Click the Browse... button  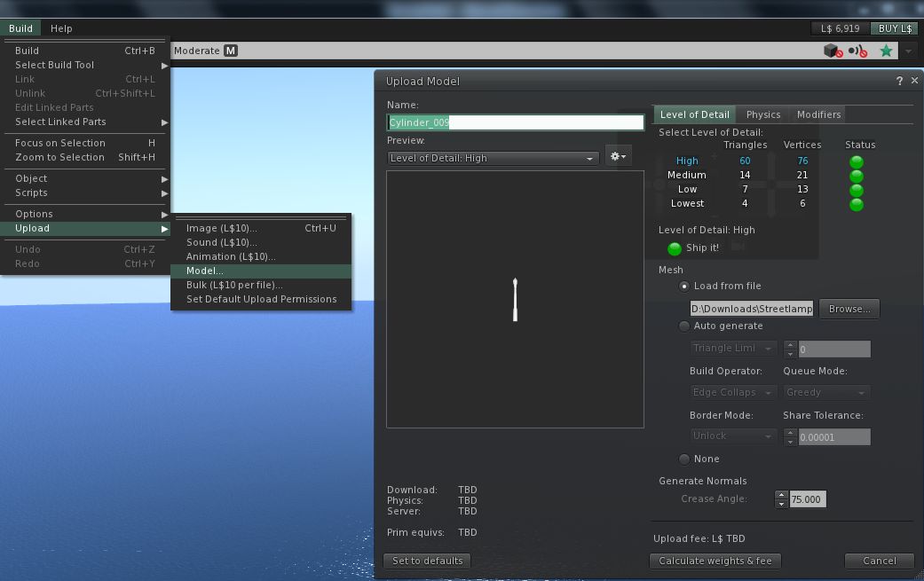(x=849, y=309)
